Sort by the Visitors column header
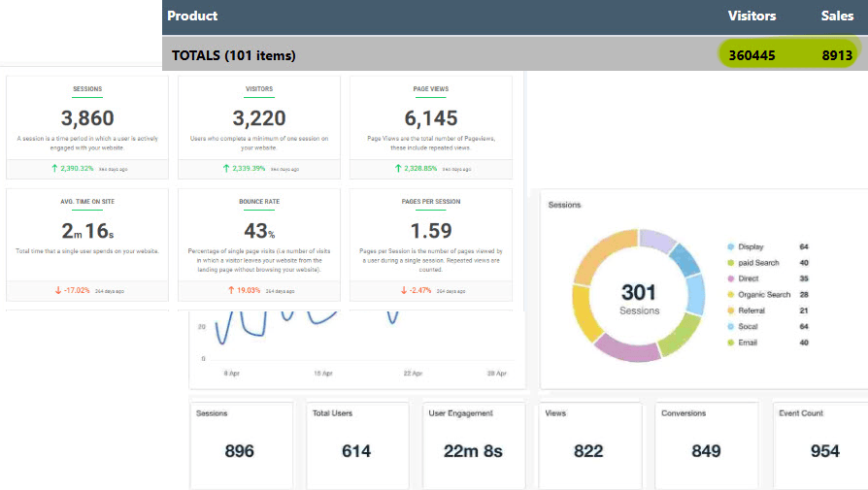This screenshot has height=490, width=868. click(x=751, y=16)
